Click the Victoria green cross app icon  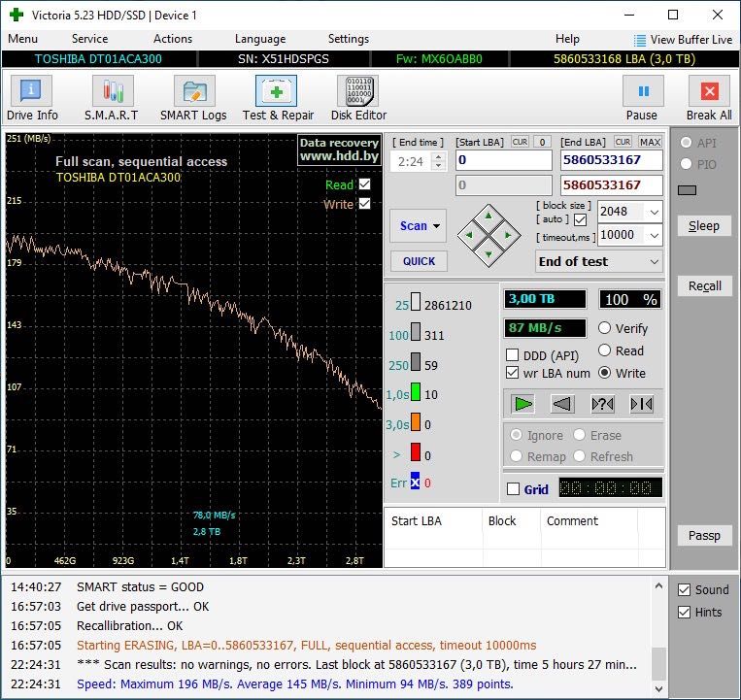(x=17, y=15)
